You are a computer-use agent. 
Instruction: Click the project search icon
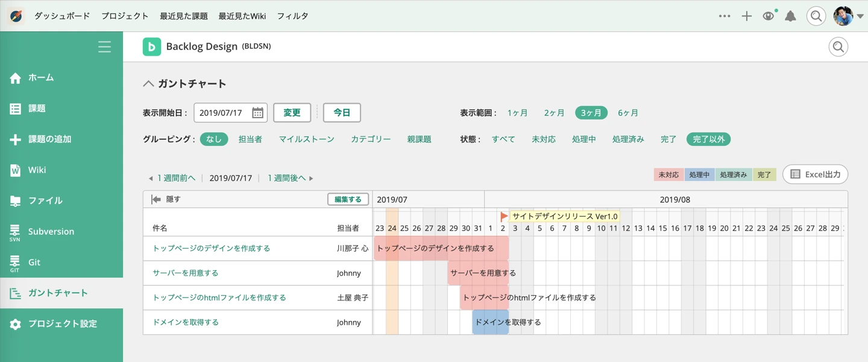tap(838, 47)
